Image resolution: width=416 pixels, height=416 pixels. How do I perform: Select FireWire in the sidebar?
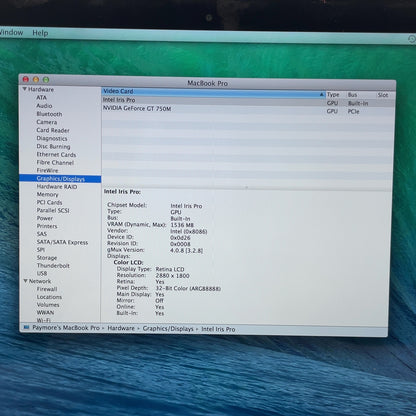click(47, 170)
